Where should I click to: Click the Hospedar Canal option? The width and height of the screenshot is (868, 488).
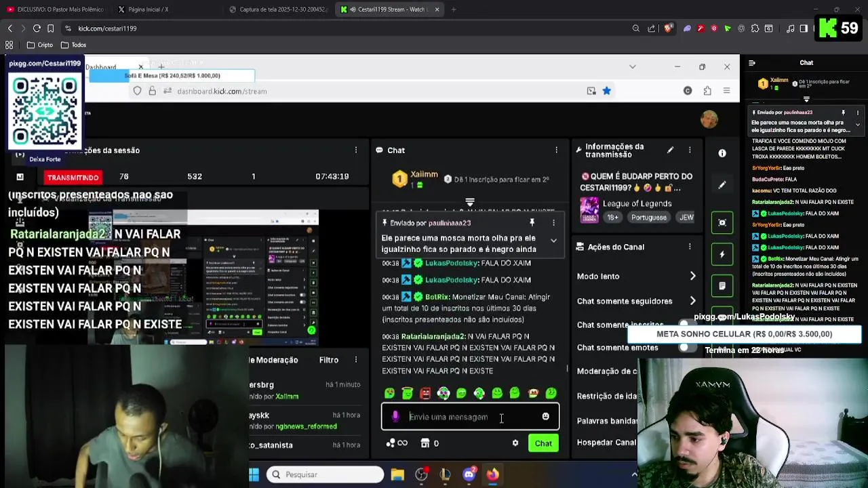coord(606,443)
